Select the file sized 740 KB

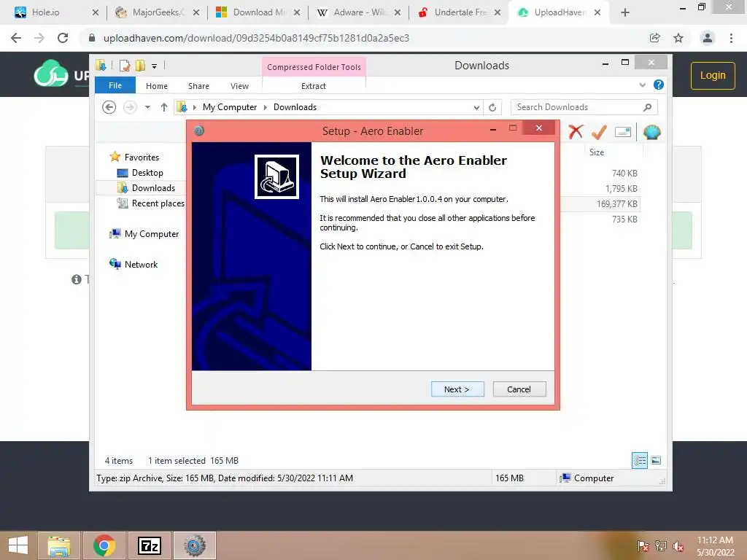tap(624, 174)
